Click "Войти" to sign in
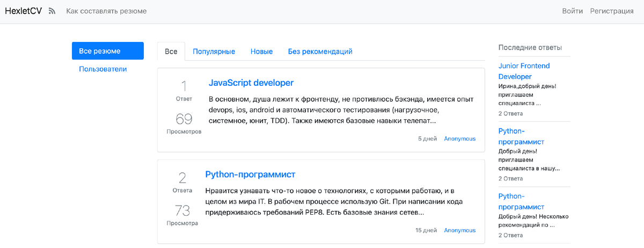The width and height of the screenshot is (644, 248). pyautogui.click(x=572, y=11)
